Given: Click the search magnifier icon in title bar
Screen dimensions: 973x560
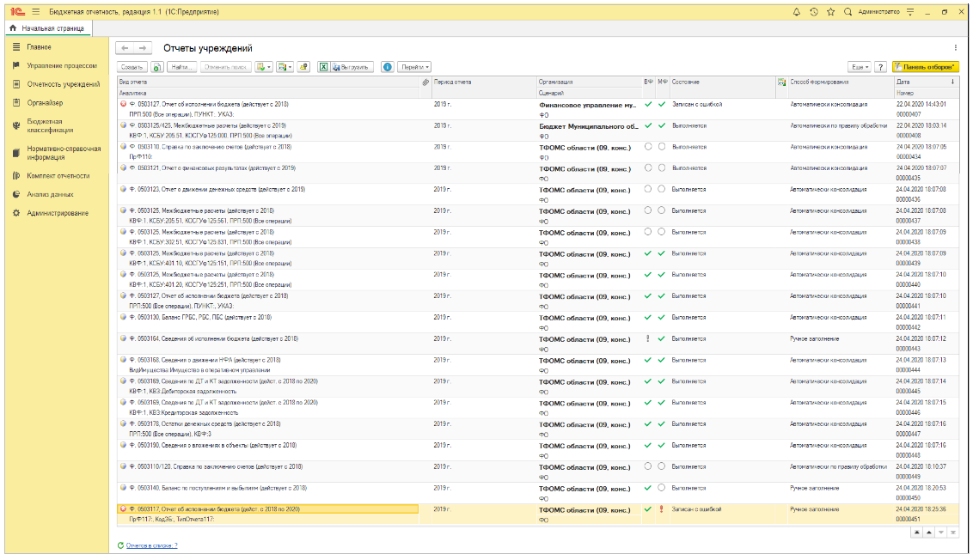Looking at the screenshot, I should point(848,12).
